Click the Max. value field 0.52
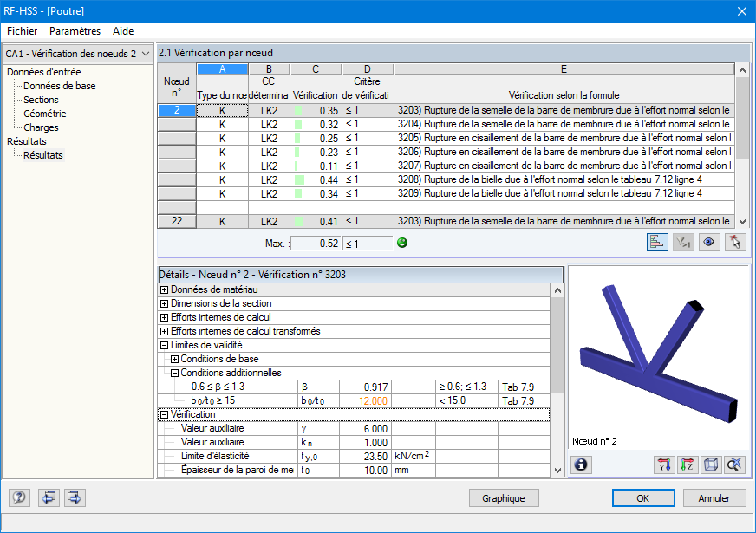The image size is (756, 533). 316,244
